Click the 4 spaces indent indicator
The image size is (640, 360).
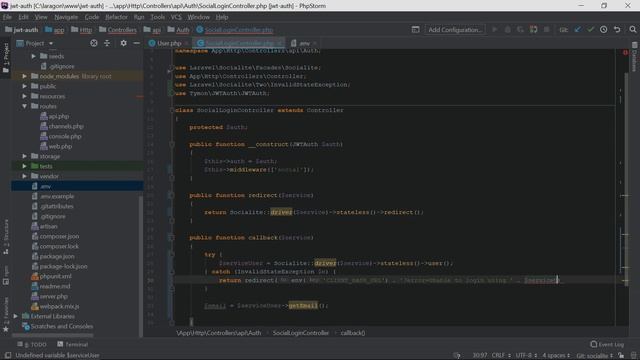tap(556, 355)
